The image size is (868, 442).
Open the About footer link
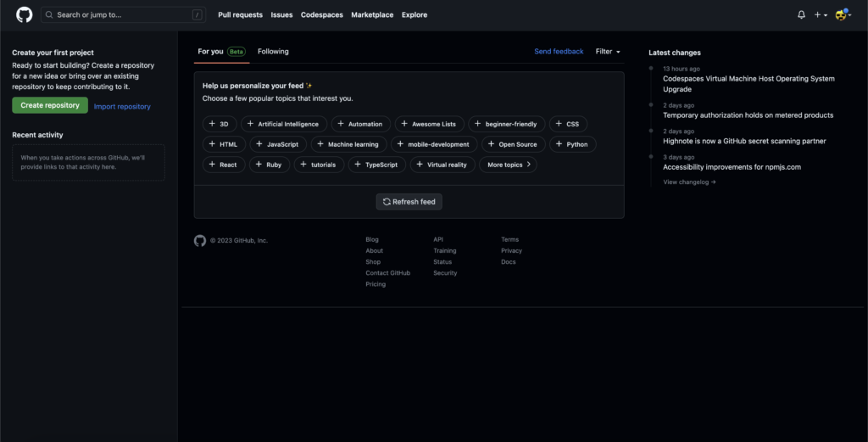click(374, 250)
